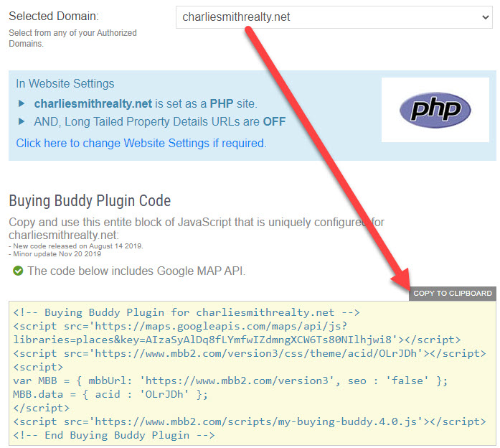Click the 'MBB.data = { acid' code line
The image size is (500, 448).
[110, 394]
